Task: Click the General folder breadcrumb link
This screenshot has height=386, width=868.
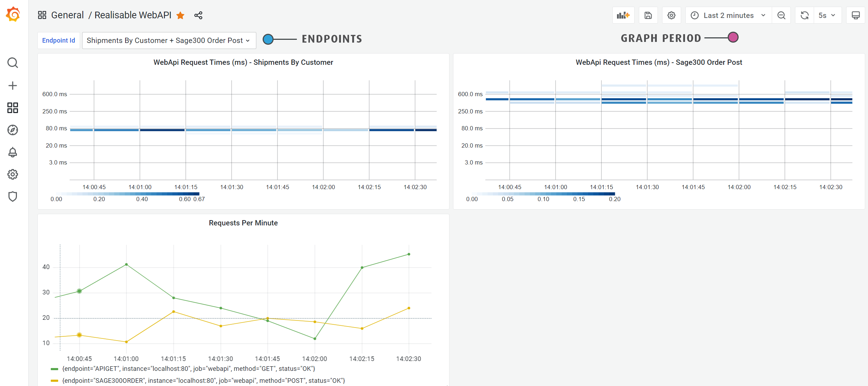Action: [x=67, y=15]
